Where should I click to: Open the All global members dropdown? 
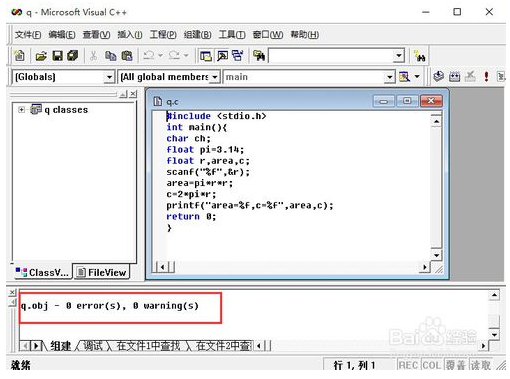click(215, 77)
